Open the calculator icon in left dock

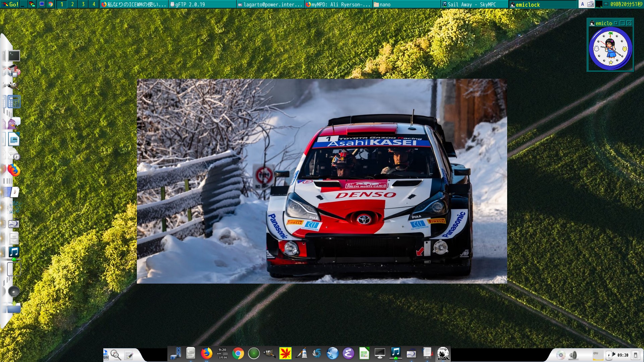tap(14, 102)
